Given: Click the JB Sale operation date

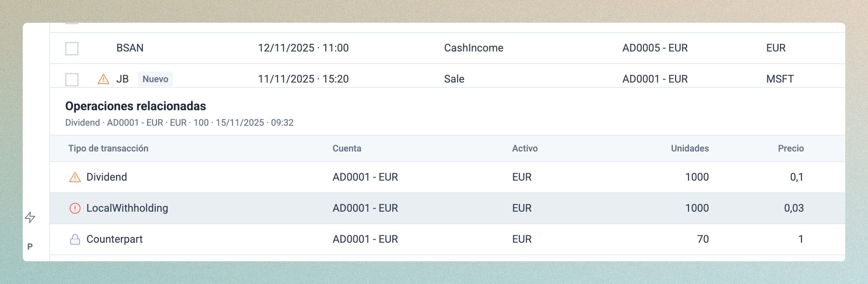Looking at the screenshot, I should pos(303,79).
